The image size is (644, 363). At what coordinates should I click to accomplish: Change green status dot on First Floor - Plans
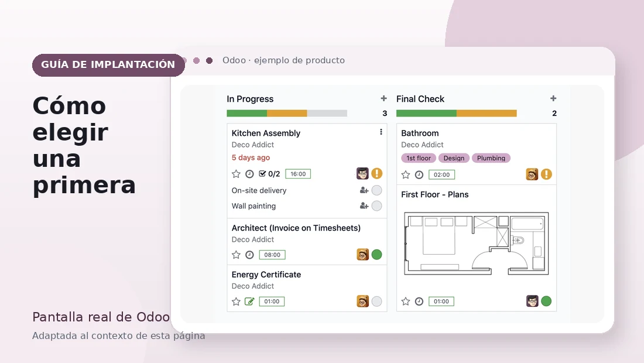(x=546, y=301)
